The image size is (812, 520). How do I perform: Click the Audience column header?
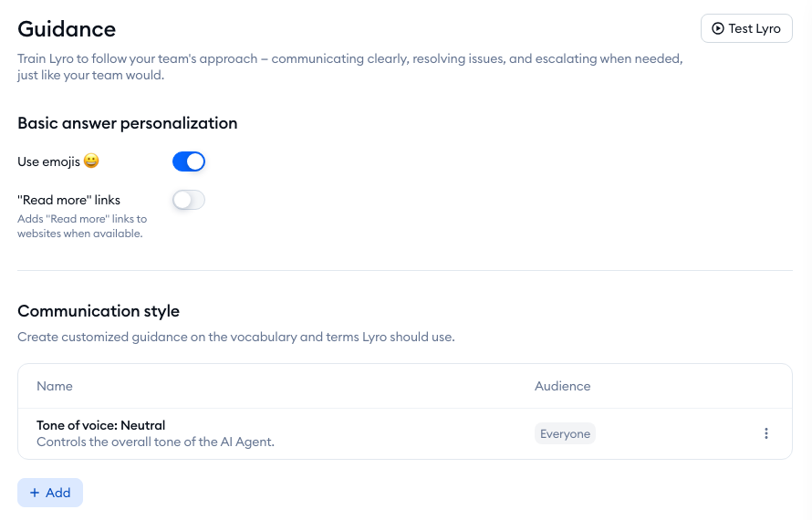click(562, 386)
